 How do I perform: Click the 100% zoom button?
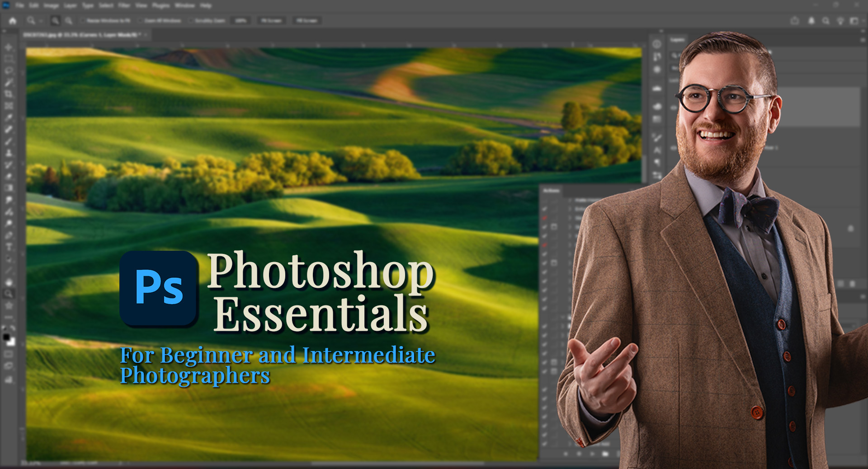[241, 21]
